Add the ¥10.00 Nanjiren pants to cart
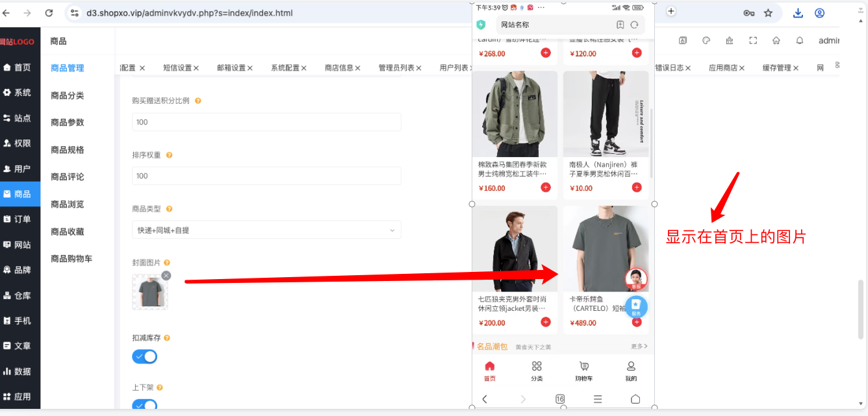This screenshot has width=868, height=416. (x=637, y=188)
